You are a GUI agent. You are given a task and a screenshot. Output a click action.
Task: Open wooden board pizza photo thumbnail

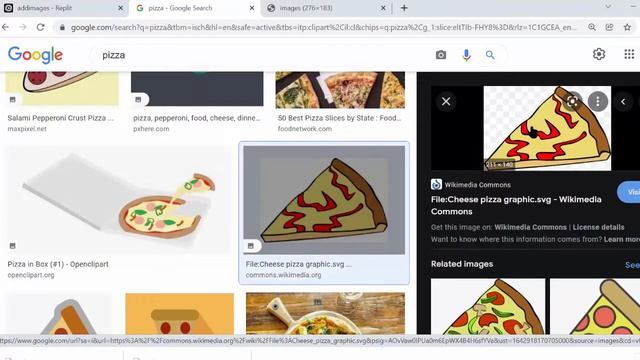325,313
